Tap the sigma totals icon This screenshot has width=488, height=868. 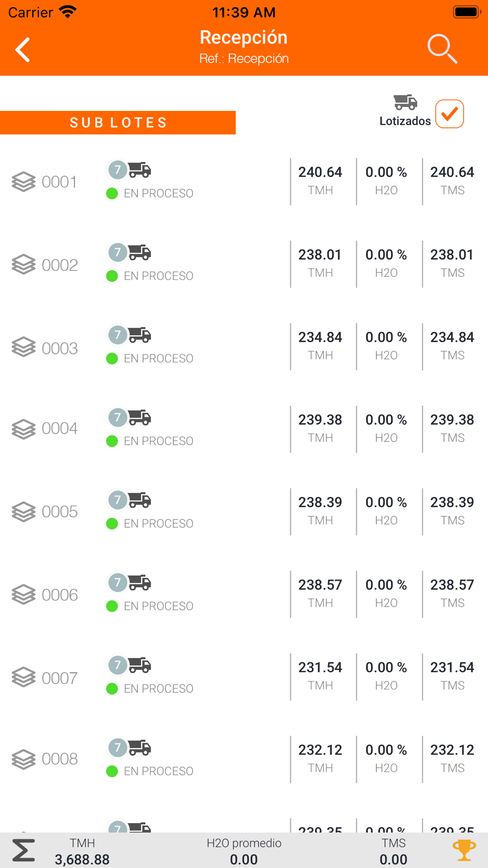click(23, 850)
